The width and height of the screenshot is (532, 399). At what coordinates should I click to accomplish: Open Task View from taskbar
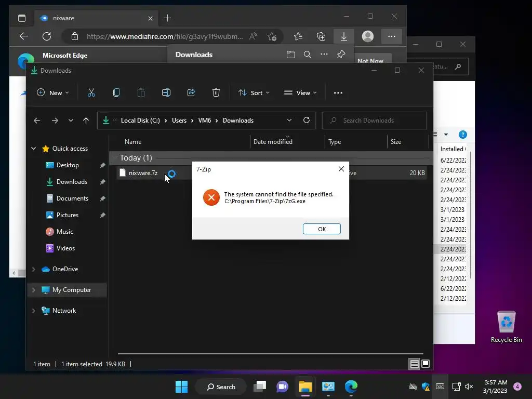point(260,387)
